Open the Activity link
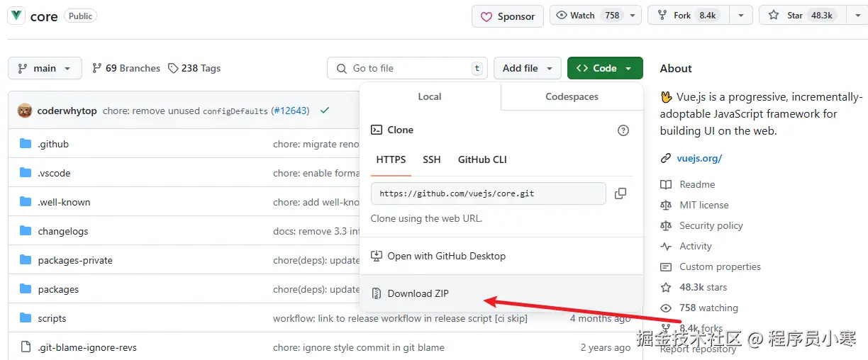The image size is (868, 360). point(696,246)
